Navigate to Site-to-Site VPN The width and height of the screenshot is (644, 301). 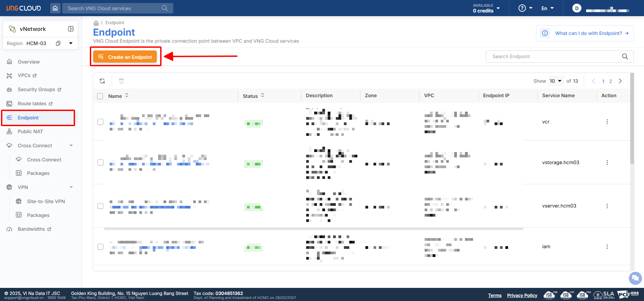pos(46,201)
